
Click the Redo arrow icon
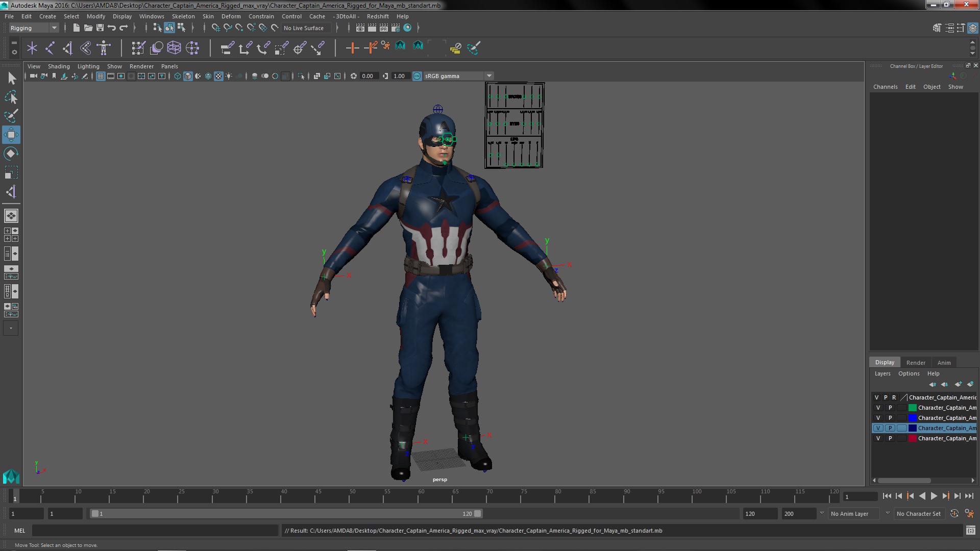tap(124, 28)
